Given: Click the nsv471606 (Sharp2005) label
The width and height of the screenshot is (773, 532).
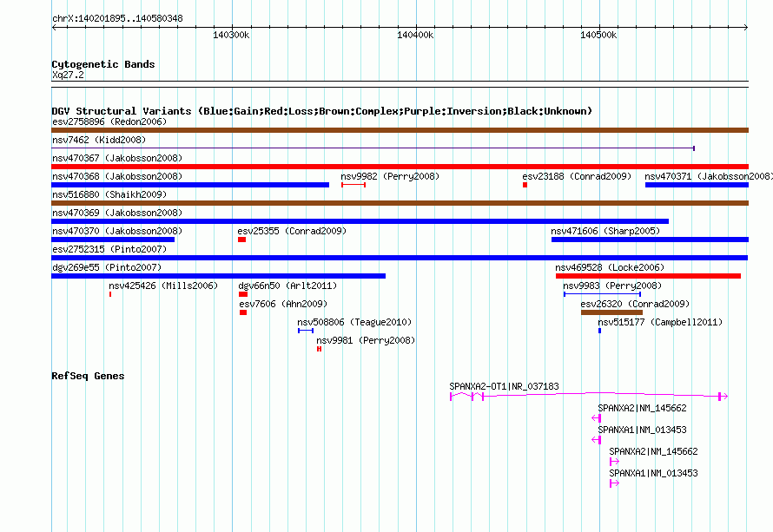Looking at the screenshot, I should (x=605, y=231).
